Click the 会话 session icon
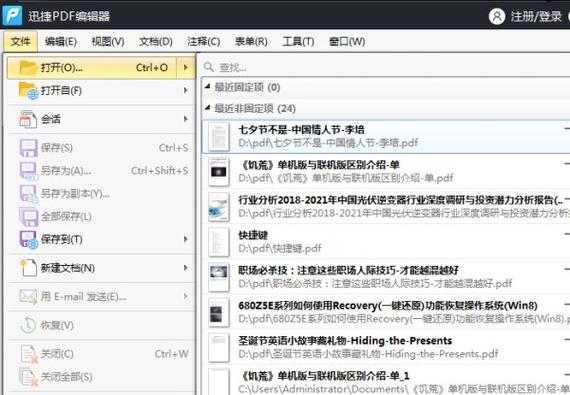 click(x=28, y=119)
